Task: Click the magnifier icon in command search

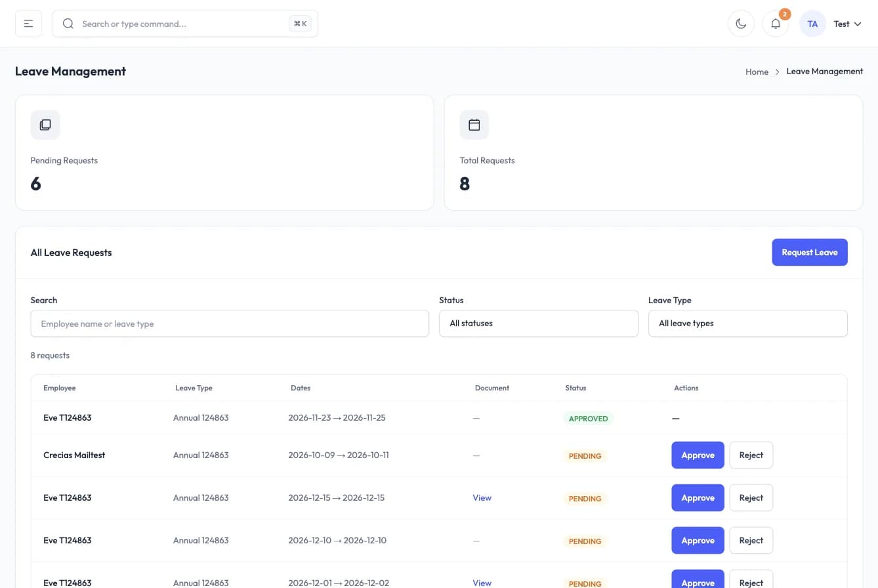Action: (x=68, y=24)
